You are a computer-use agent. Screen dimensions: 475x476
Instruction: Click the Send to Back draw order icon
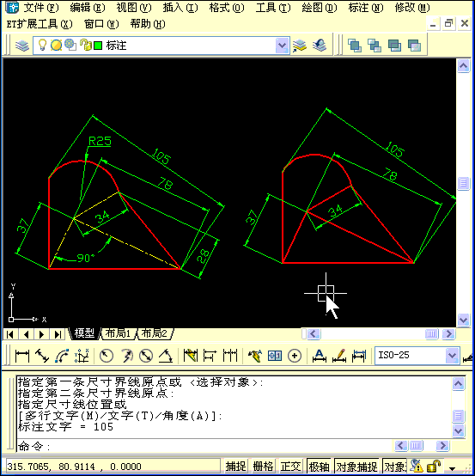click(375, 46)
